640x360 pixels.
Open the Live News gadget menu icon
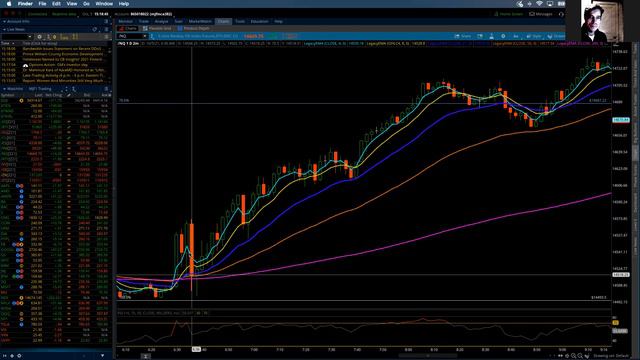pos(107,29)
